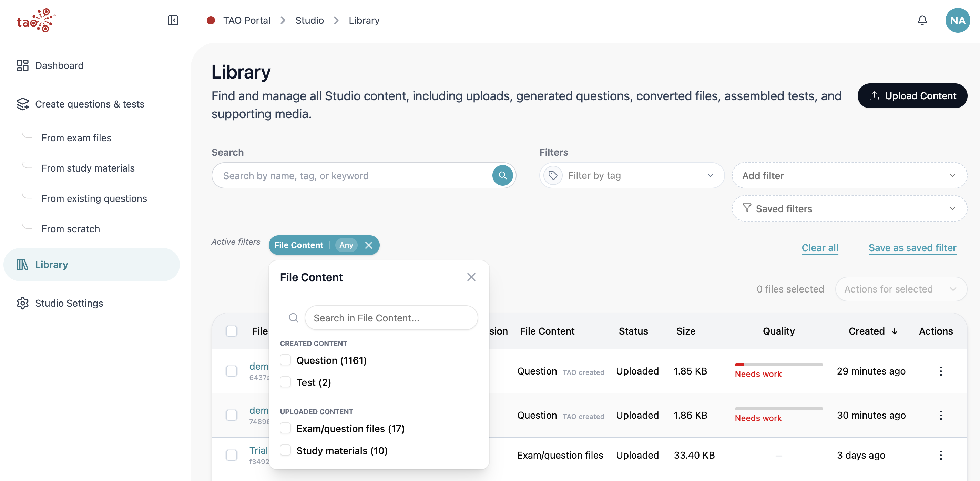Screen dimensions: 980x481
Task: Click the quality bar for 30 minutes ago row
Action: (x=778, y=409)
